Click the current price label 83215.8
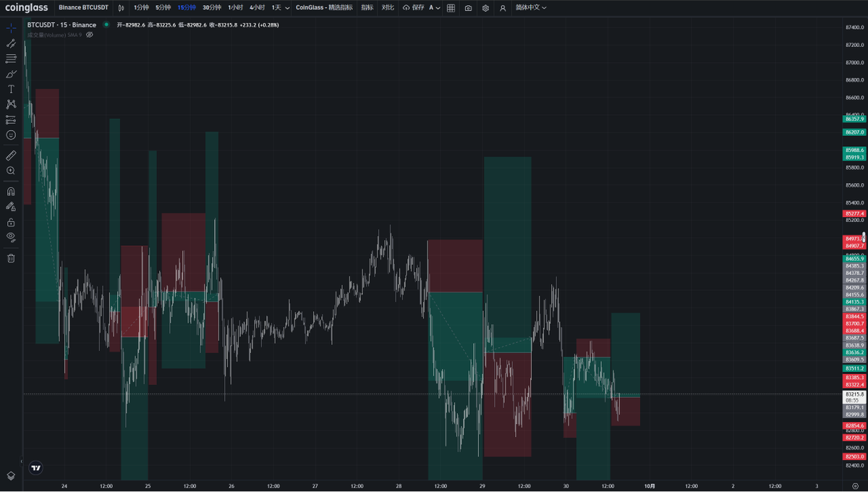868x492 pixels. coord(856,394)
